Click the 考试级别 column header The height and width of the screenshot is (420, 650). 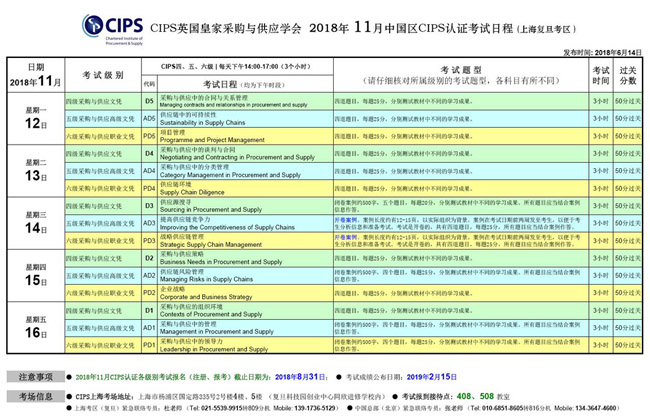(103, 75)
